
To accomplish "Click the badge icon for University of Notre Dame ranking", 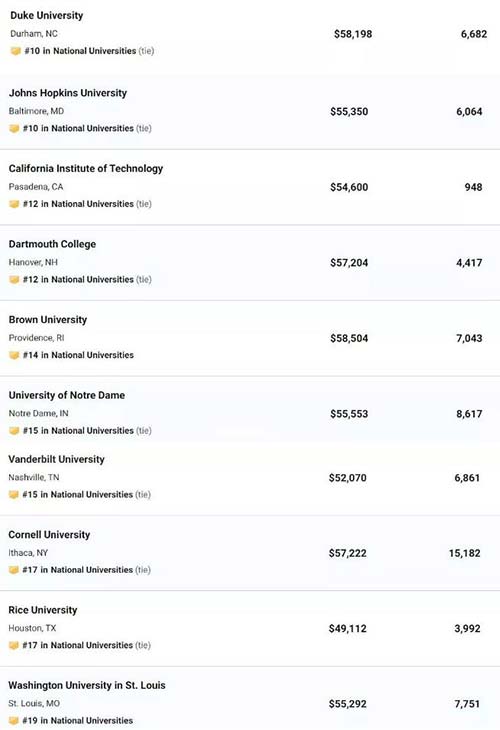I will (14, 431).
